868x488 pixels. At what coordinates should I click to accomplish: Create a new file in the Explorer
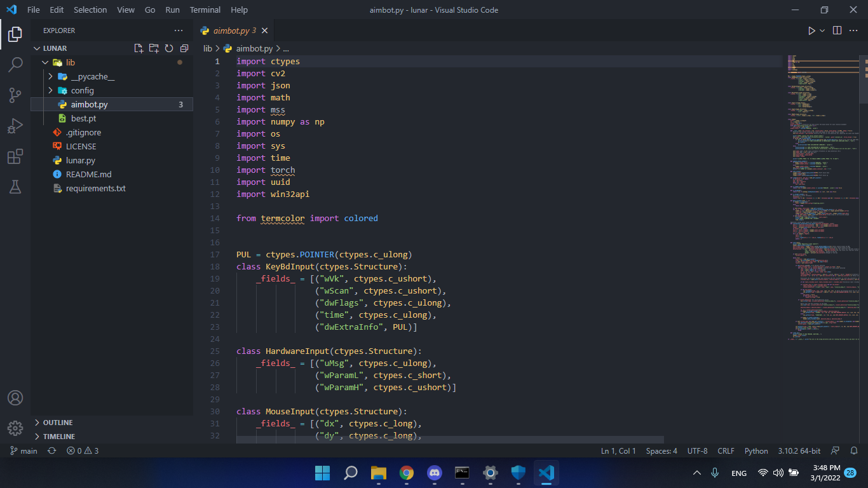tap(137, 48)
